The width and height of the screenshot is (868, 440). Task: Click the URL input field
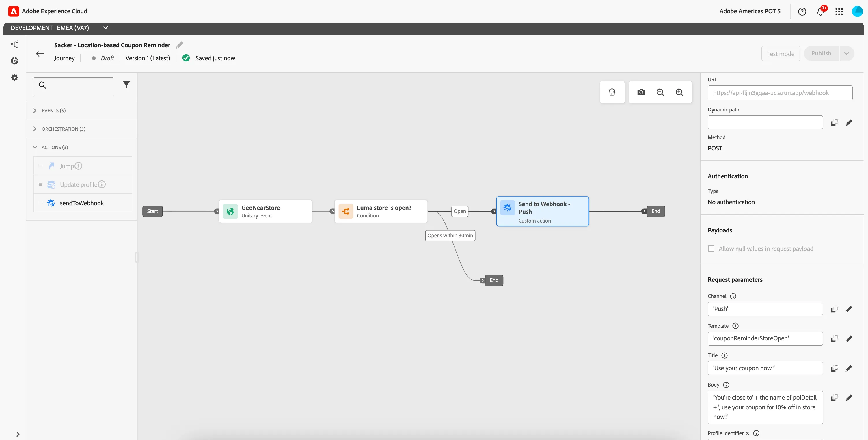pyautogui.click(x=780, y=93)
